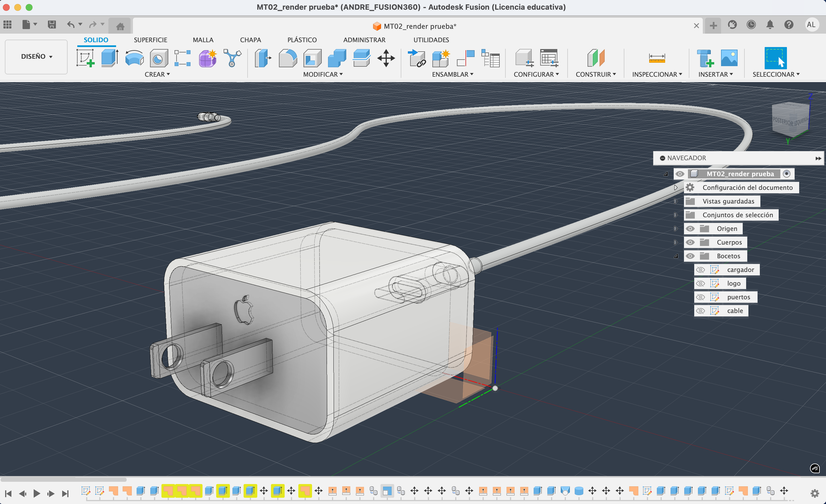Open the MODIFICAR dropdown menu
This screenshot has height=504, width=826.
pos(323,74)
